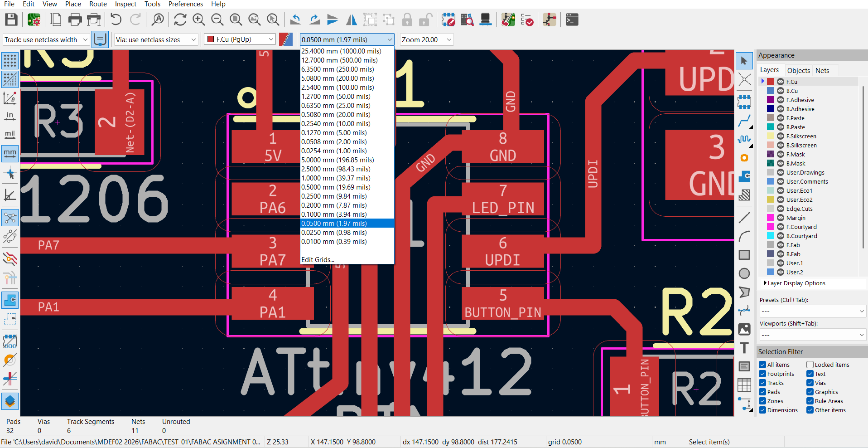868x448 pixels.
Task: Open the Route menu
Action: 98,4
